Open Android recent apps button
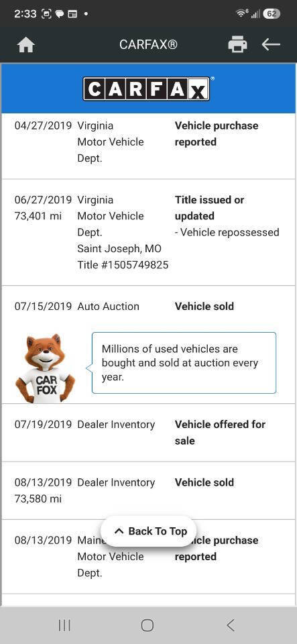 64,625
